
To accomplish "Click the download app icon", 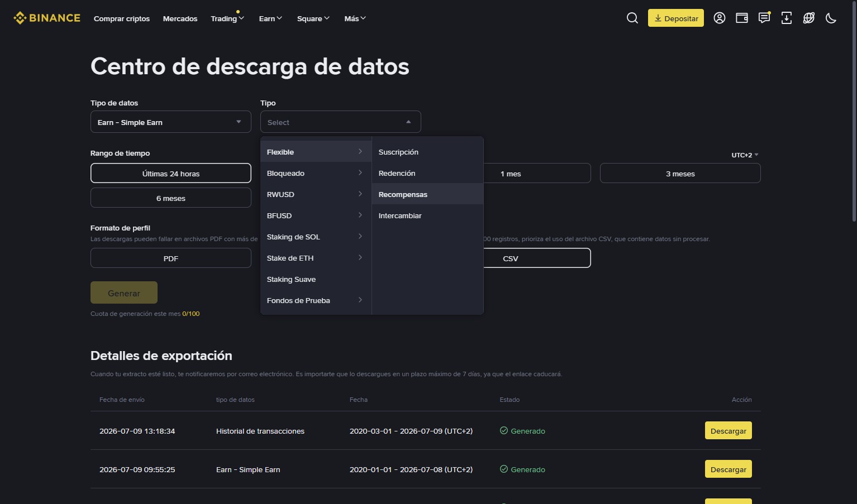I will tap(787, 18).
